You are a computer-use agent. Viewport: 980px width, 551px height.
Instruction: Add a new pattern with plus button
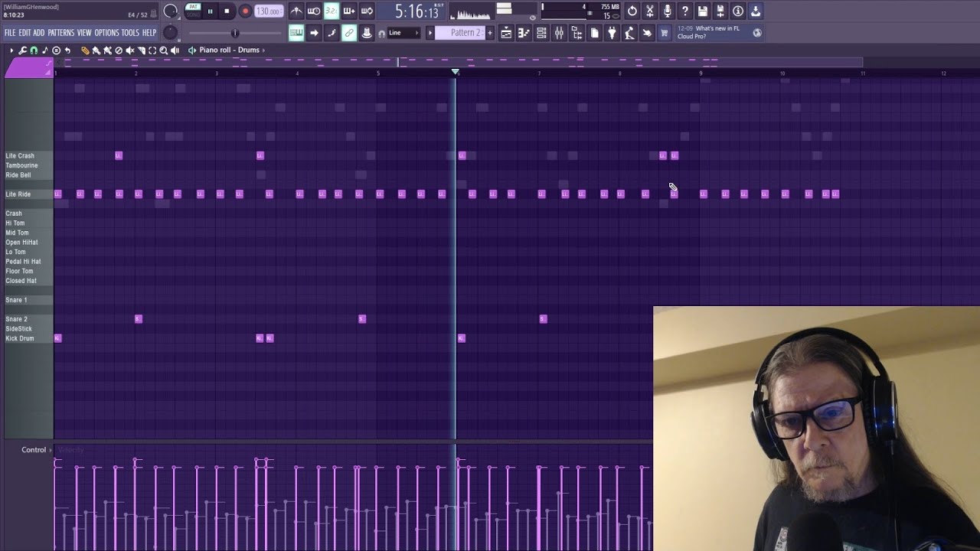(490, 33)
